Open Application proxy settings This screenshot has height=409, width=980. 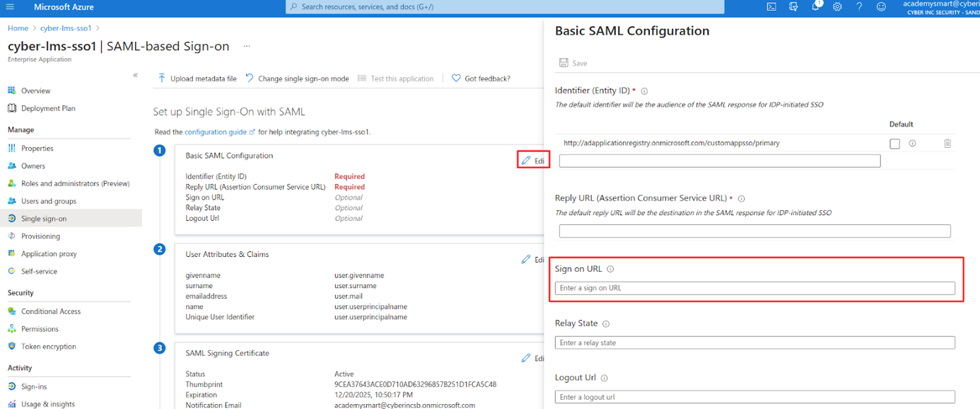coord(49,254)
